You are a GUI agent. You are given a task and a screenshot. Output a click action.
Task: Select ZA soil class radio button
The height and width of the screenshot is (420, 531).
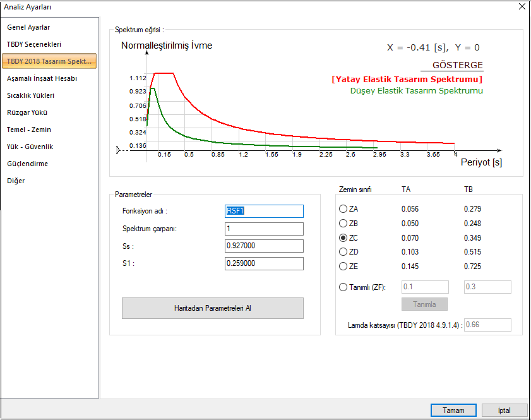pyautogui.click(x=343, y=209)
